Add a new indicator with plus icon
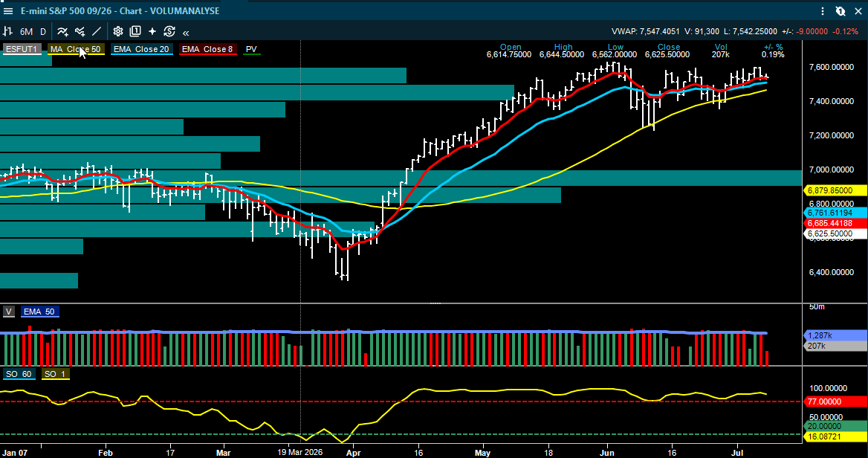Screen dimensions: 868x458 pyautogui.click(x=62, y=31)
